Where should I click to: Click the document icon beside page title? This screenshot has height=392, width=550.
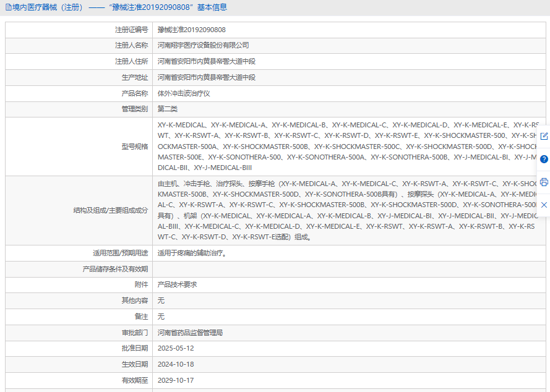pyautogui.click(x=8, y=7)
